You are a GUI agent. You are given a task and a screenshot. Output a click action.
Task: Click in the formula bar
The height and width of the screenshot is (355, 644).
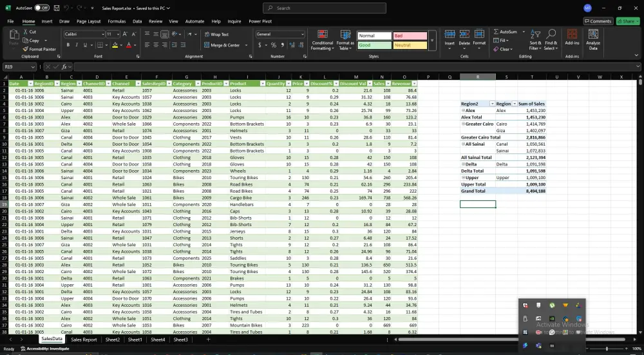click(x=355, y=66)
